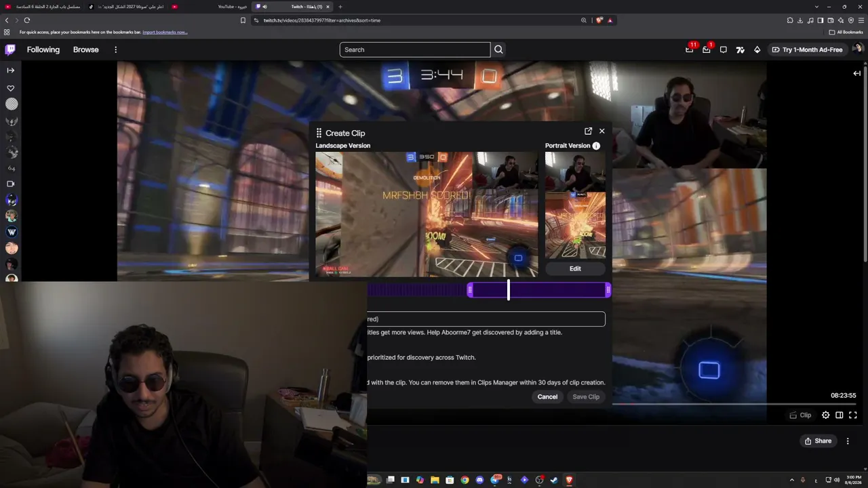Switch to the YouTube browser tab
The width and height of the screenshot is (868, 488).
pos(210,7)
